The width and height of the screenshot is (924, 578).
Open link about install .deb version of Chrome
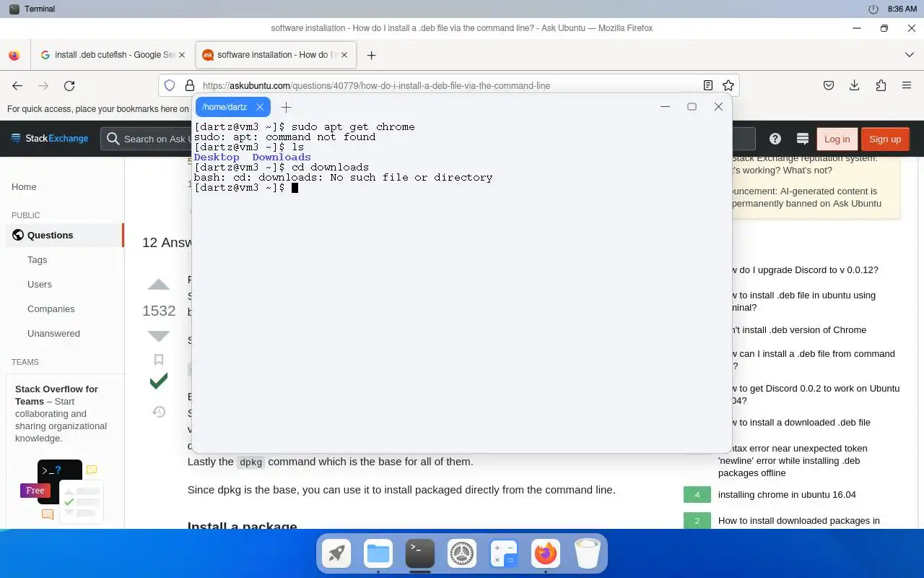[799, 330]
